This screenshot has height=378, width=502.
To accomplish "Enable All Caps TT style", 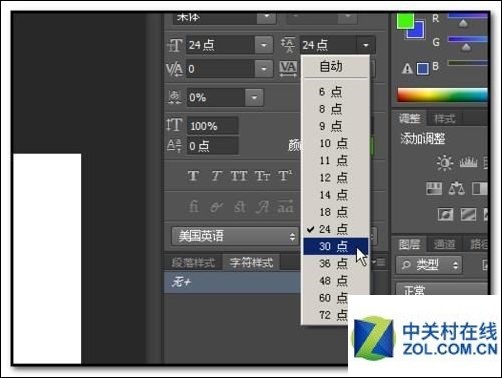I will pos(239,176).
